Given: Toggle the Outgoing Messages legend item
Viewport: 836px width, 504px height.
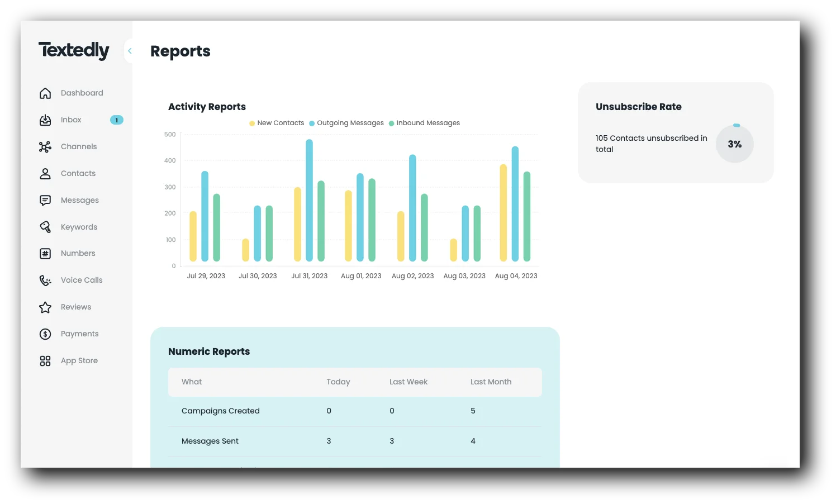Looking at the screenshot, I should tap(346, 123).
